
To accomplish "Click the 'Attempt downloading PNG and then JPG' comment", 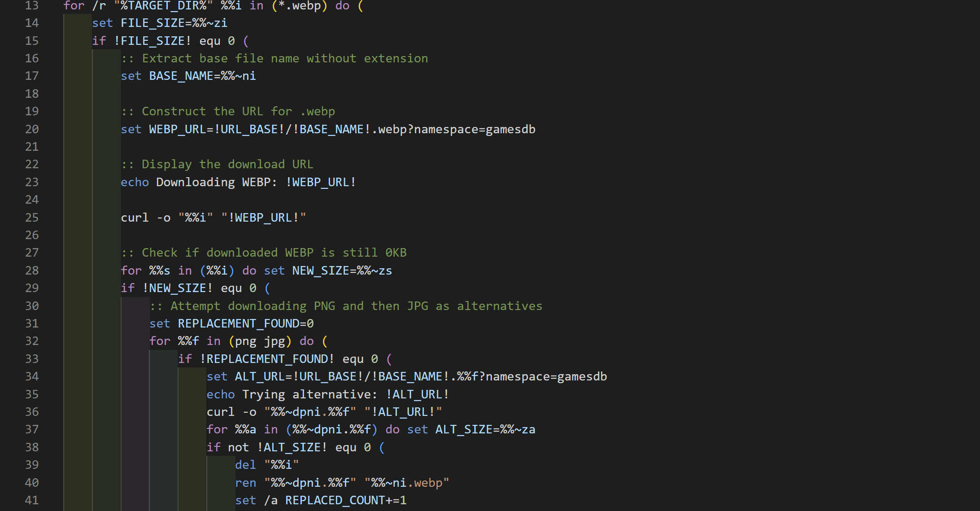I will coord(346,306).
